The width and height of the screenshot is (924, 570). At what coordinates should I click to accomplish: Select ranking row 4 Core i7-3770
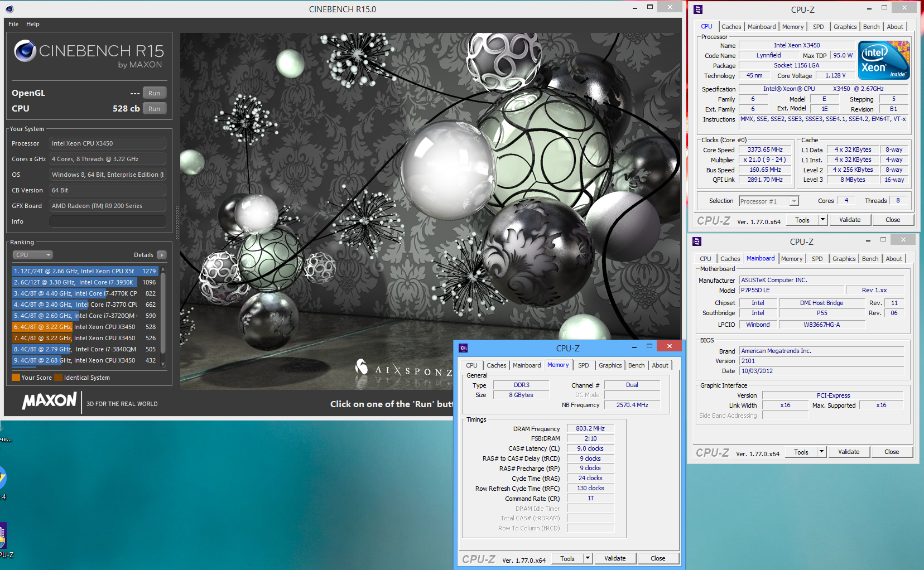85,305
